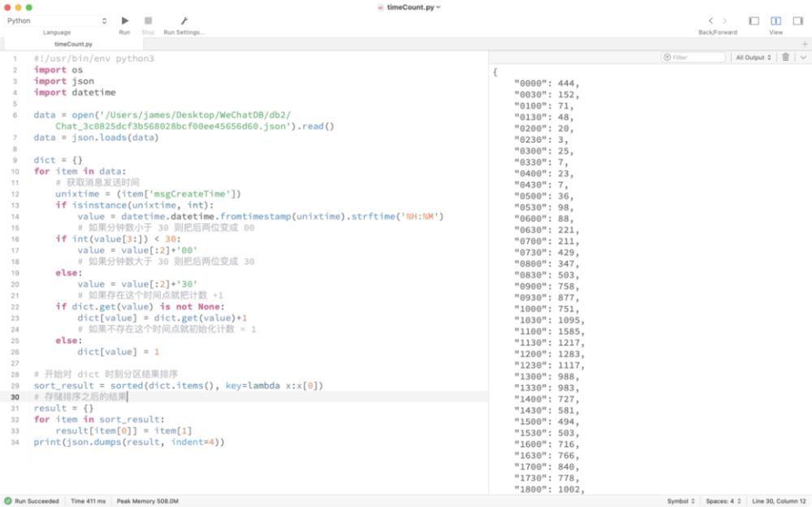Image resolution: width=812 pixels, height=507 pixels.
Task: Click the strftime('%H:%M') call
Action: 397,217
